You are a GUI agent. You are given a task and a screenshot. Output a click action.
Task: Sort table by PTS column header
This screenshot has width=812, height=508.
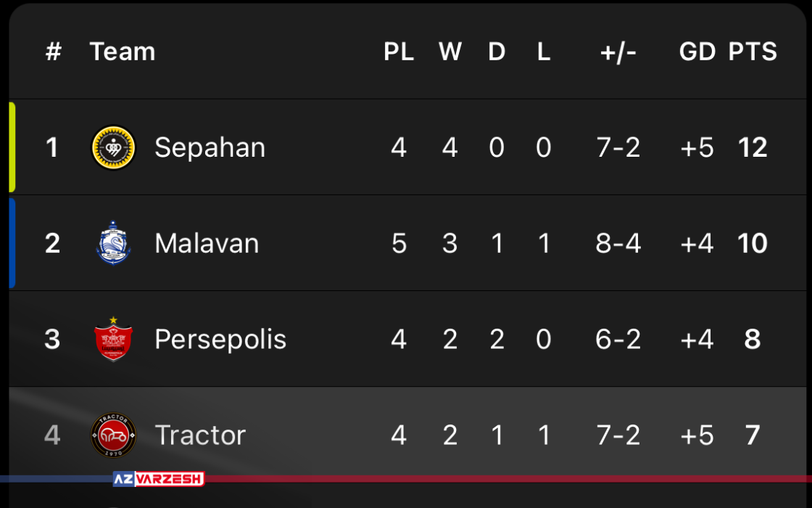pyautogui.click(x=753, y=52)
